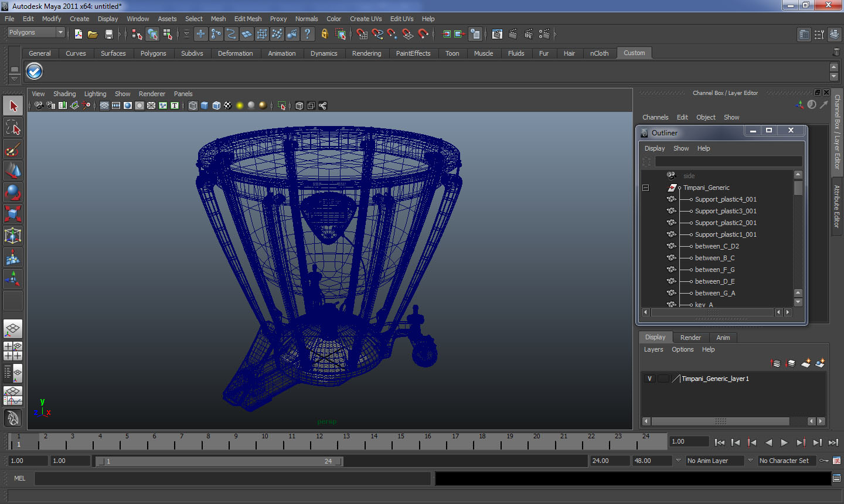This screenshot has height=504, width=844.
Task: Toggle Use All Lights yellow sphere icon
Action: [240, 105]
